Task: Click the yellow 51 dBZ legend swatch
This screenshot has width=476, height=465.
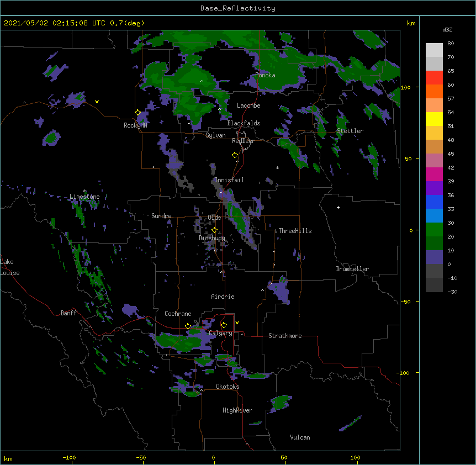Action: point(434,119)
